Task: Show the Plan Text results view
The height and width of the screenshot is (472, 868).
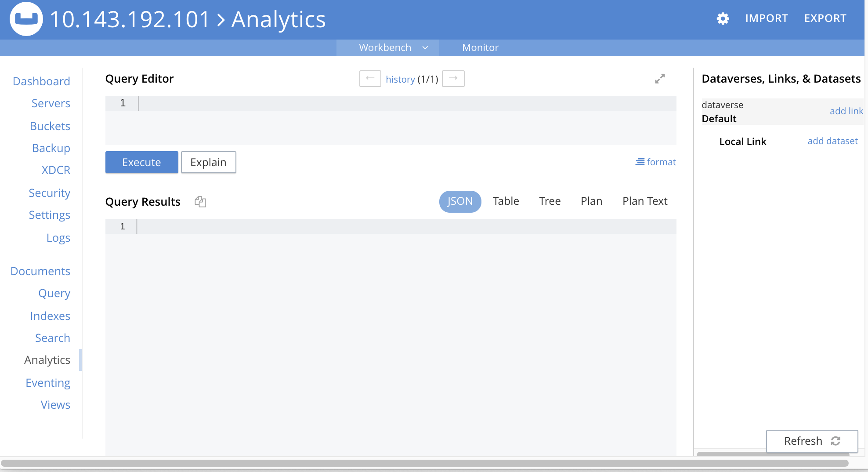Action: 645,201
